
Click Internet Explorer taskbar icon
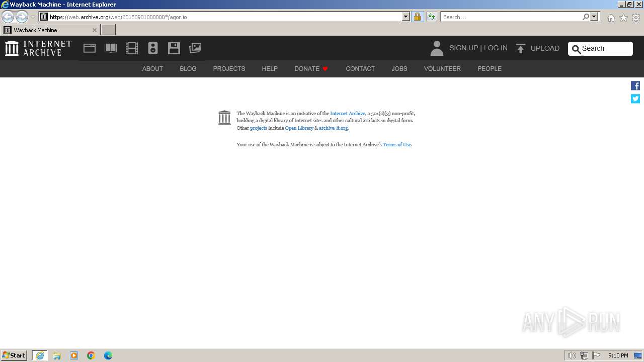click(40, 355)
